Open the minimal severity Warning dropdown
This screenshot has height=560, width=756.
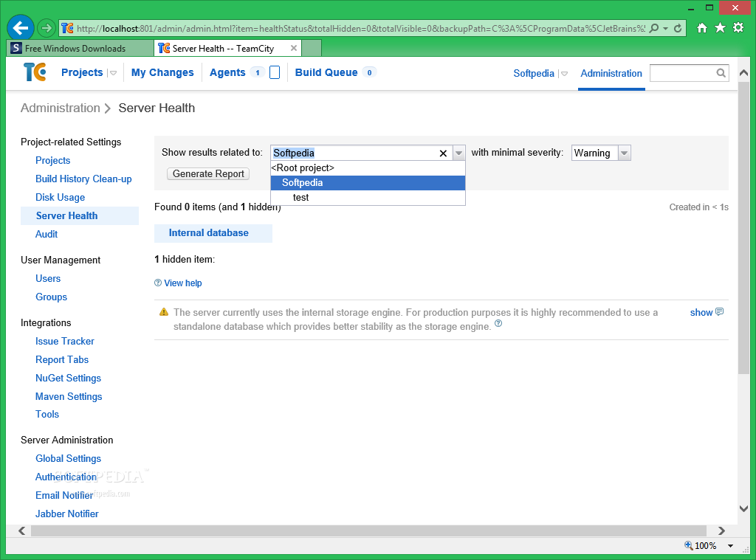pyautogui.click(x=625, y=153)
